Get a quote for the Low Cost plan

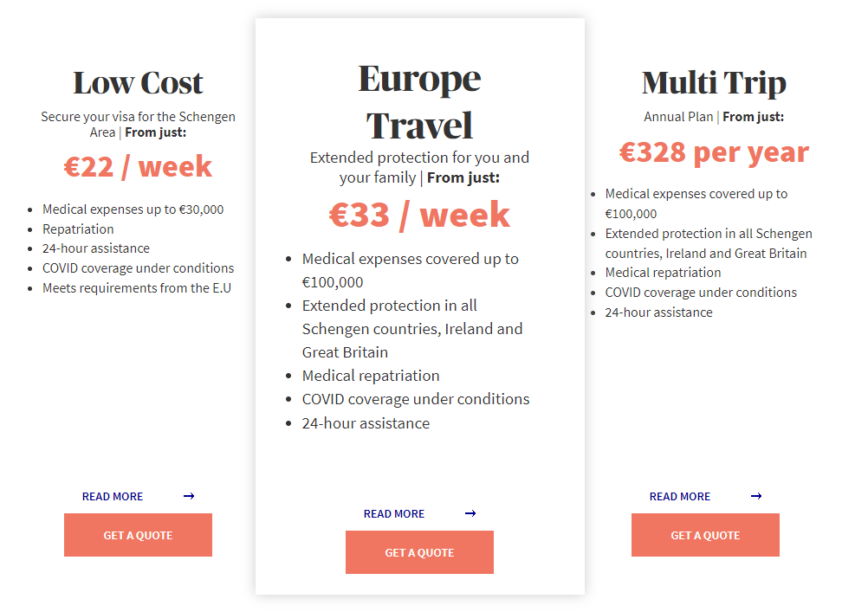point(138,535)
